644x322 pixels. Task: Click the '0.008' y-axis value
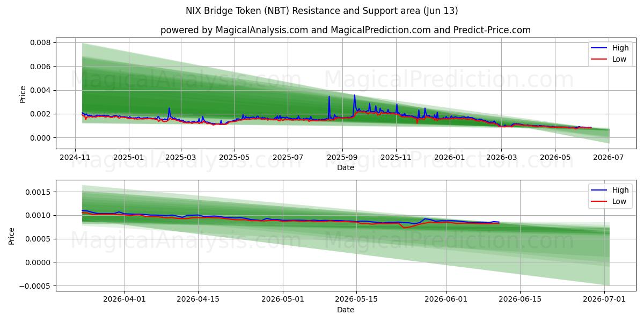tap(41, 42)
